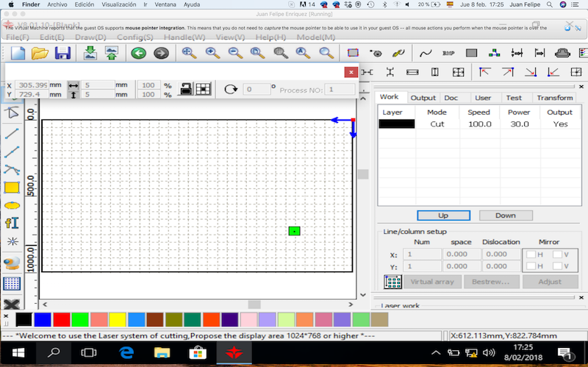Toggle the aspect ratio lock icon
588x367 pixels.
coord(185,89)
